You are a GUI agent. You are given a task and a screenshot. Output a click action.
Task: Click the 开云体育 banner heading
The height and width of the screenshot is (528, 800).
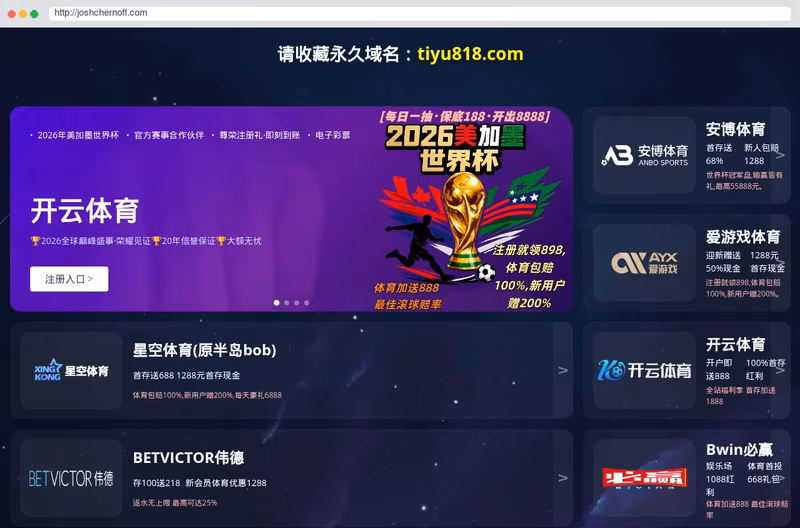coord(85,211)
